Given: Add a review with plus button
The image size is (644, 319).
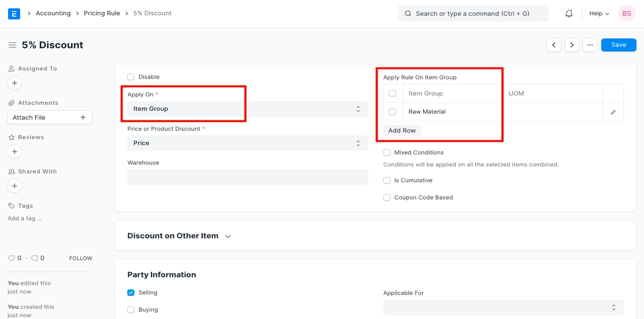Looking at the screenshot, I should (14, 152).
